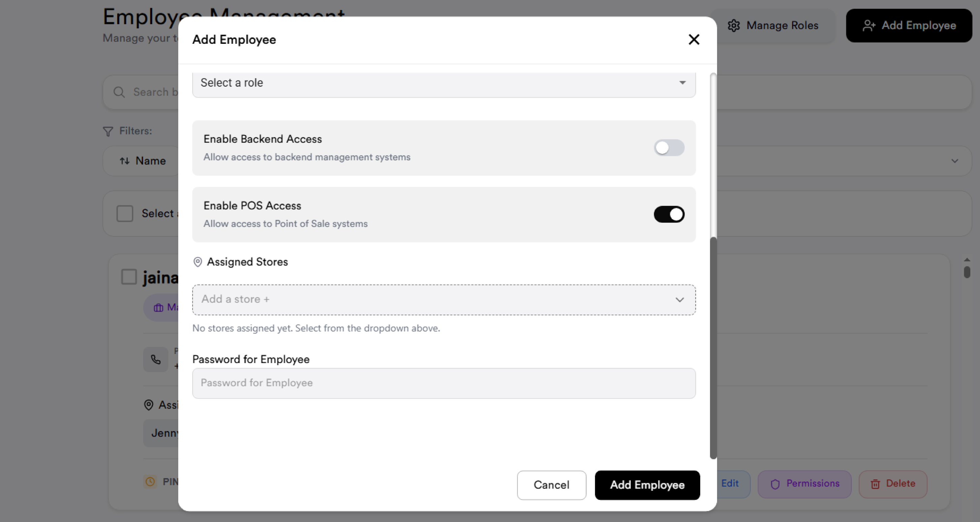This screenshot has width=980, height=522.
Task: Click the PIN clock icon
Action: (150, 482)
